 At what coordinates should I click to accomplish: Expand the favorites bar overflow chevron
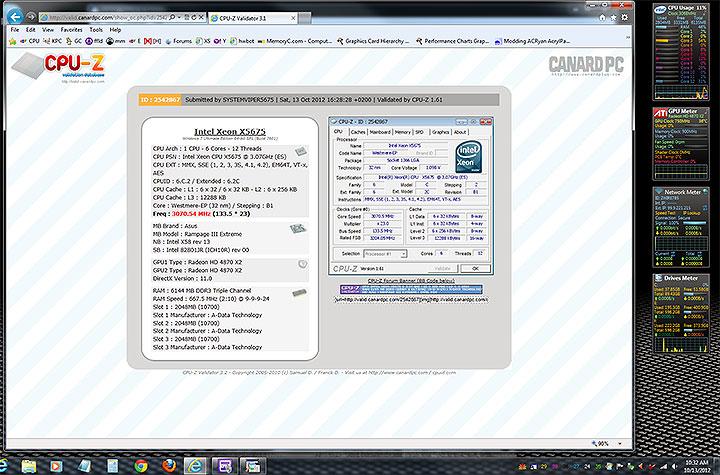(628, 38)
